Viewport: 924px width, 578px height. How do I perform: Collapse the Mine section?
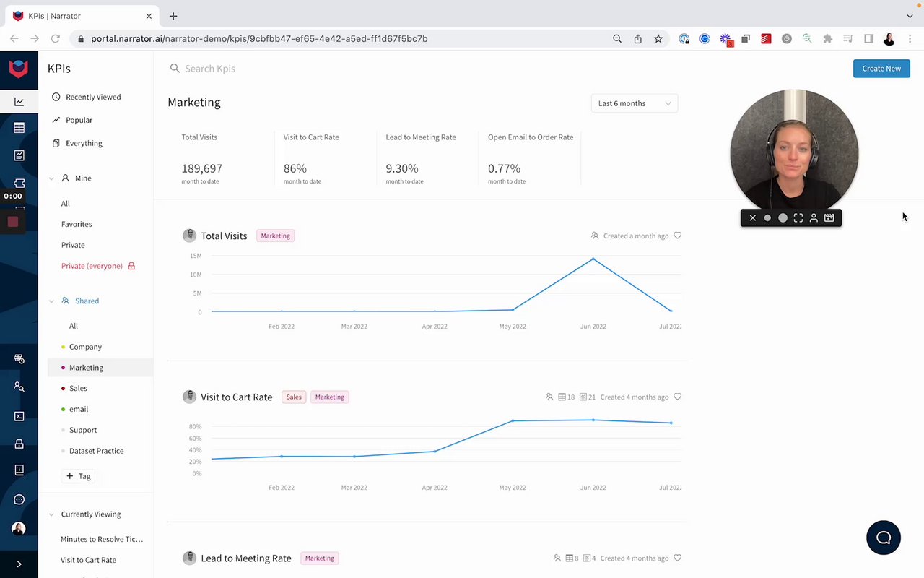coord(51,178)
